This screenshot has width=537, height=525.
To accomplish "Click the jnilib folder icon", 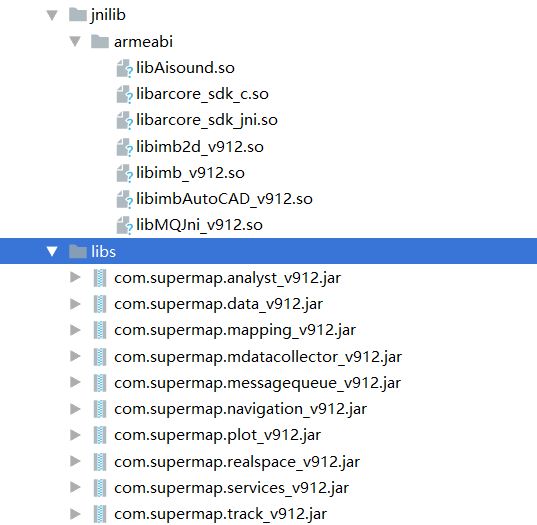I will (77, 15).
